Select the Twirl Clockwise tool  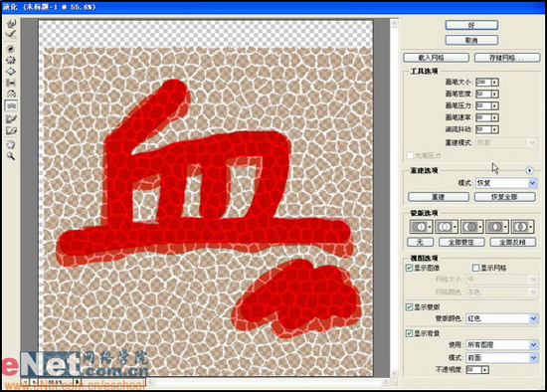[x=11, y=49]
